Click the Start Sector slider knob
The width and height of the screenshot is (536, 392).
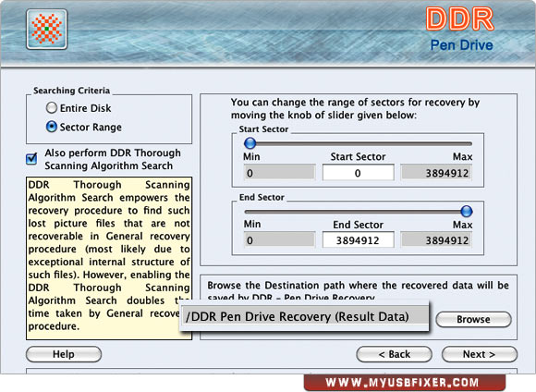pos(250,143)
